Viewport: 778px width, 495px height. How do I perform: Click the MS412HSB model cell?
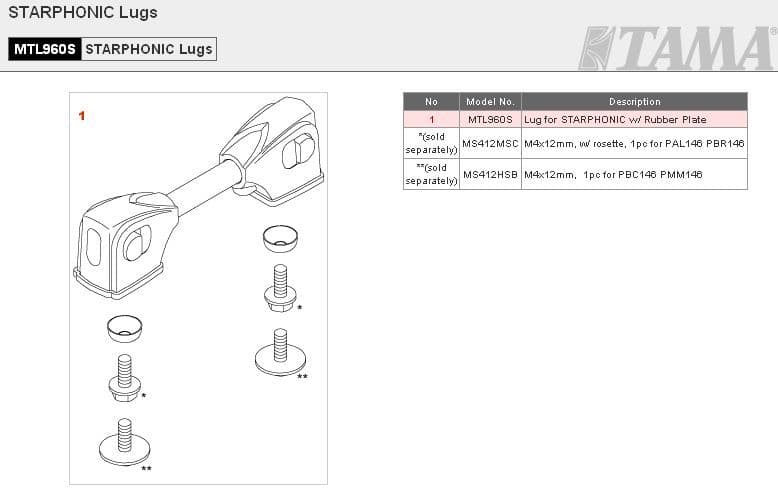pos(490,175)
